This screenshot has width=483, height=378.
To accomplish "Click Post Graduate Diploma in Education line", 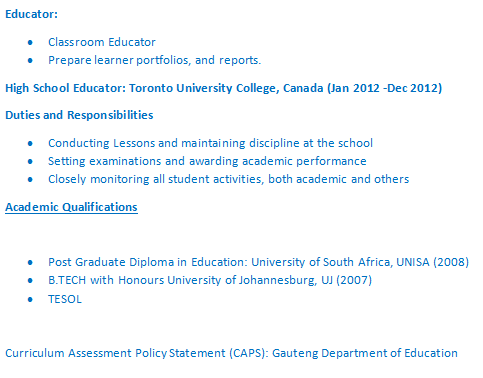I will (x=258, y=262).
